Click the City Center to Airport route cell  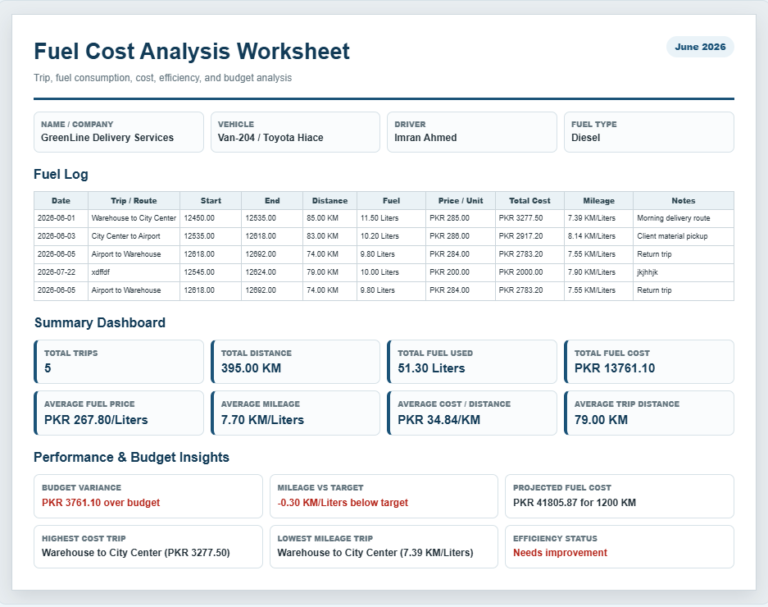point(134,237)
